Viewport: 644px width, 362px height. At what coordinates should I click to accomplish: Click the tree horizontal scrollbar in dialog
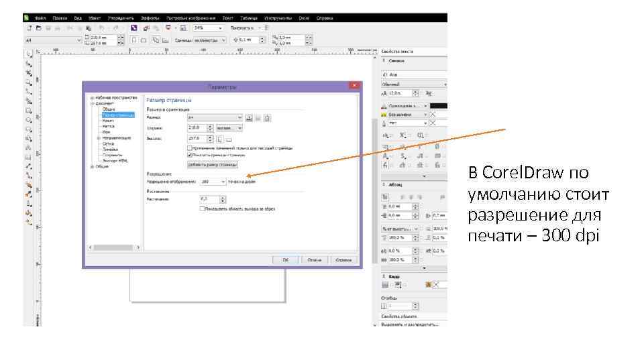click(x=115, y=247)
